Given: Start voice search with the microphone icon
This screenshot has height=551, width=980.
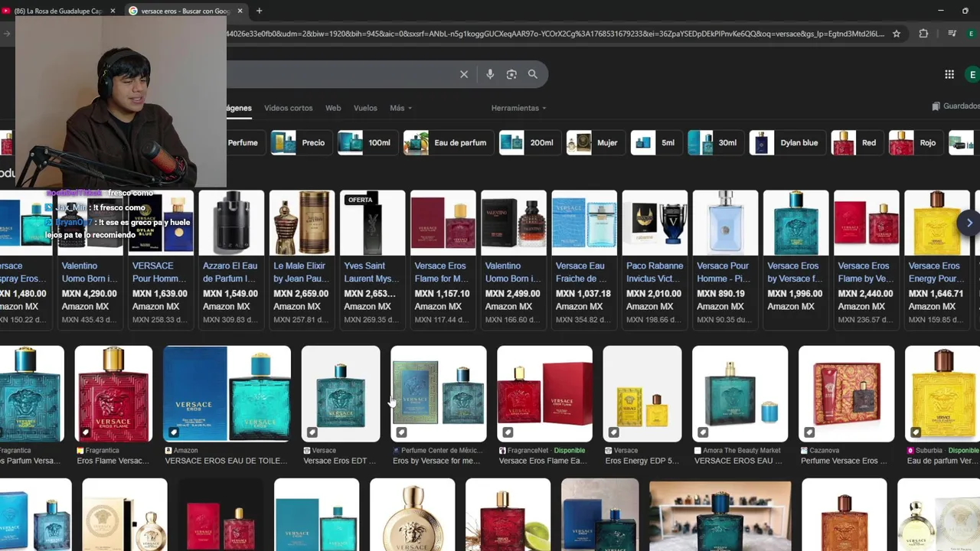Looking at the screenshot, I should [490, 74].
